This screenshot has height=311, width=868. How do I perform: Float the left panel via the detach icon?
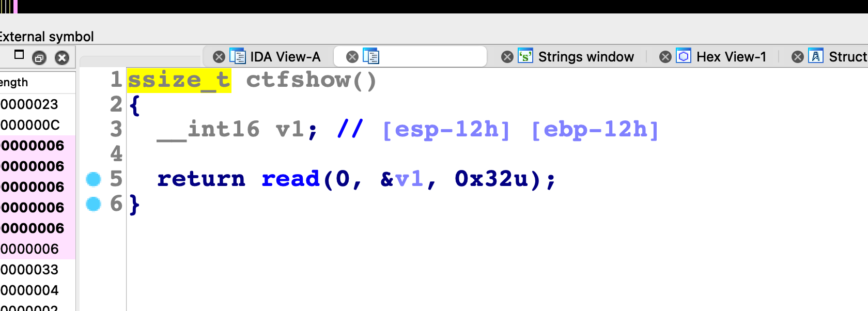pyautogui.click(x=39, y=58)
